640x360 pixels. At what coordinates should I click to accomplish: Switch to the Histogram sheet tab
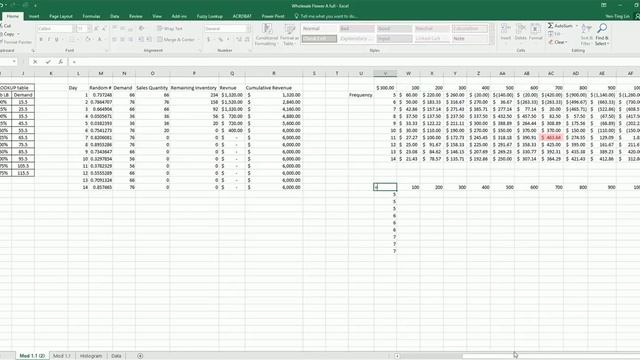point(91,356)
